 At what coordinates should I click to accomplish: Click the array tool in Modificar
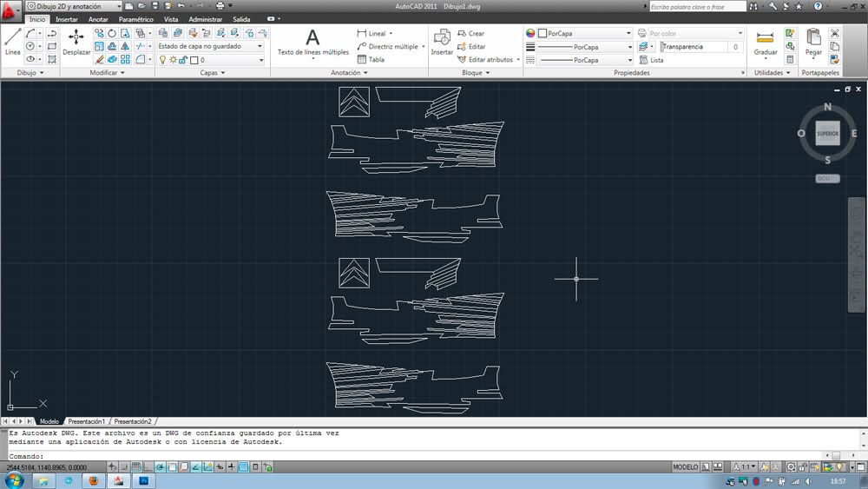(125, 59)
